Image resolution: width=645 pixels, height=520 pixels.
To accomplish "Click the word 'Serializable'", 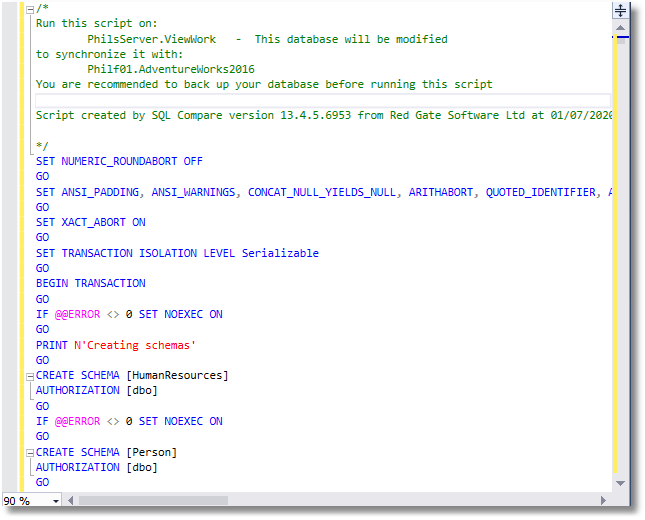I will point(280,253).
